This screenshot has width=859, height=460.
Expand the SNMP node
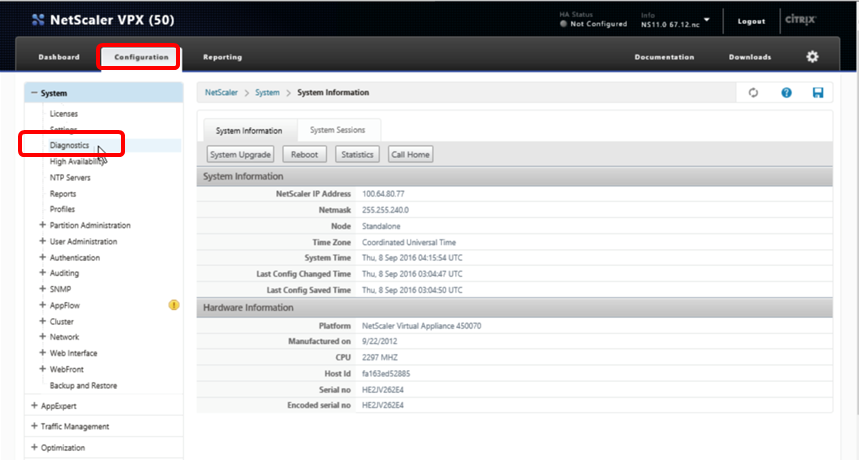(42, 289)
